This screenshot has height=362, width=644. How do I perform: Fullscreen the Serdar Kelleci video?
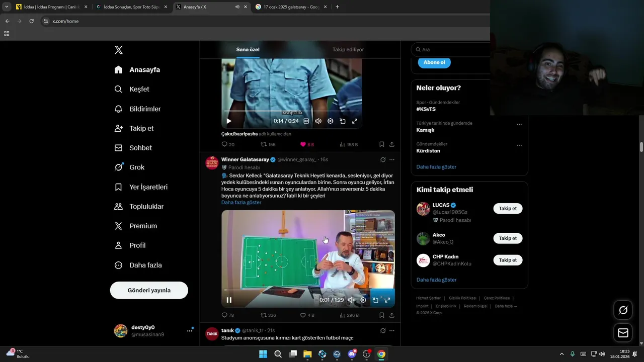pyautogui.click(x=387, y=300)
